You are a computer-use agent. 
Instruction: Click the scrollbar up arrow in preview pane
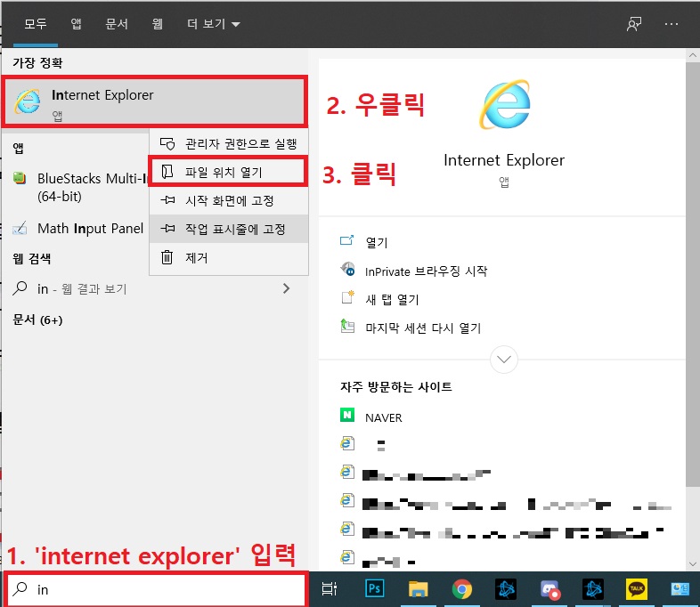point(692,55)
